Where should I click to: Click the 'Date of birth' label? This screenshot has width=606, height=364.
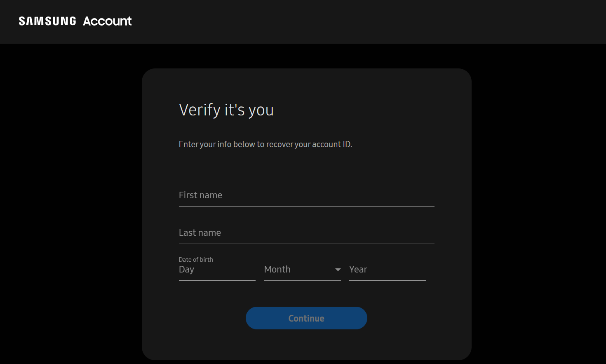196,259
